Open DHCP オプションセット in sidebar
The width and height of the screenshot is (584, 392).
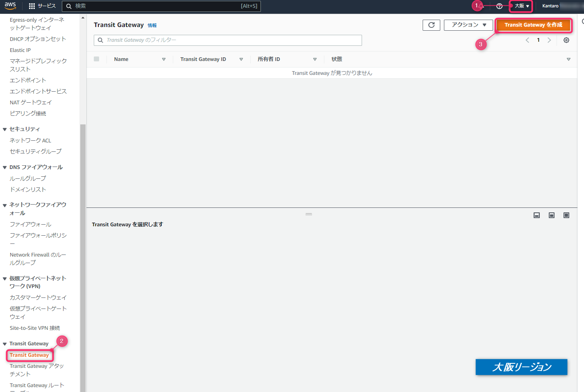click(38, 39)
